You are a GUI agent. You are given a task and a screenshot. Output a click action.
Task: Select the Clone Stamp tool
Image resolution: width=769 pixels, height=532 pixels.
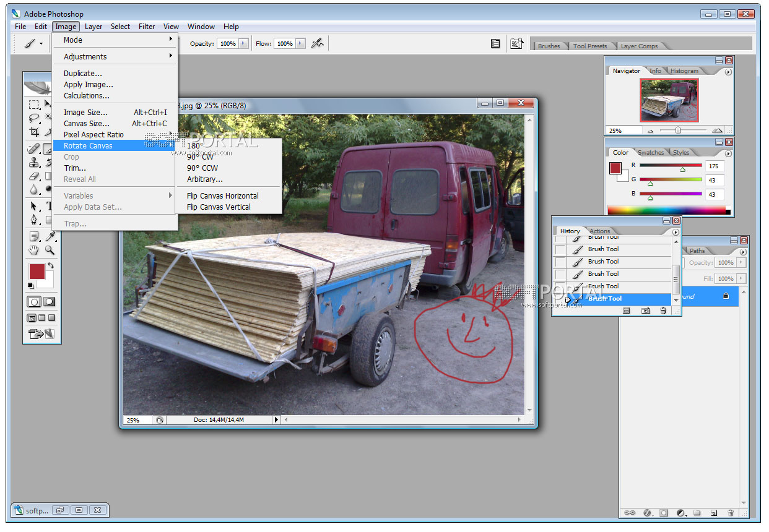pos(35,163)
